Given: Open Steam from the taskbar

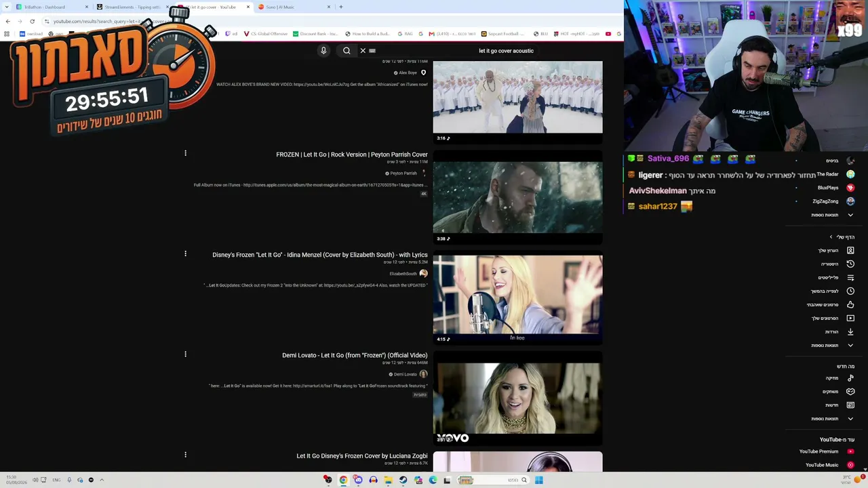Looking at the screenshot, I should (x=403, y=480).
